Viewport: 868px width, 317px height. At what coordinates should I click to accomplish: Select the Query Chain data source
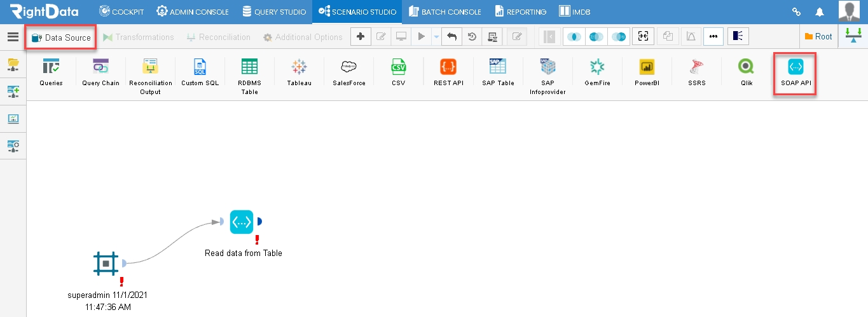(x=100, y=72)
